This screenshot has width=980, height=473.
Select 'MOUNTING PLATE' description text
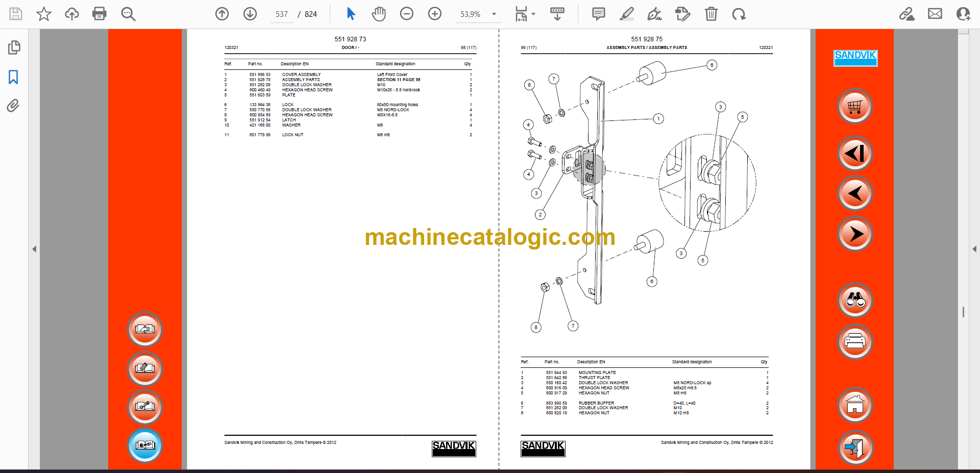click(x=597, y=372)
